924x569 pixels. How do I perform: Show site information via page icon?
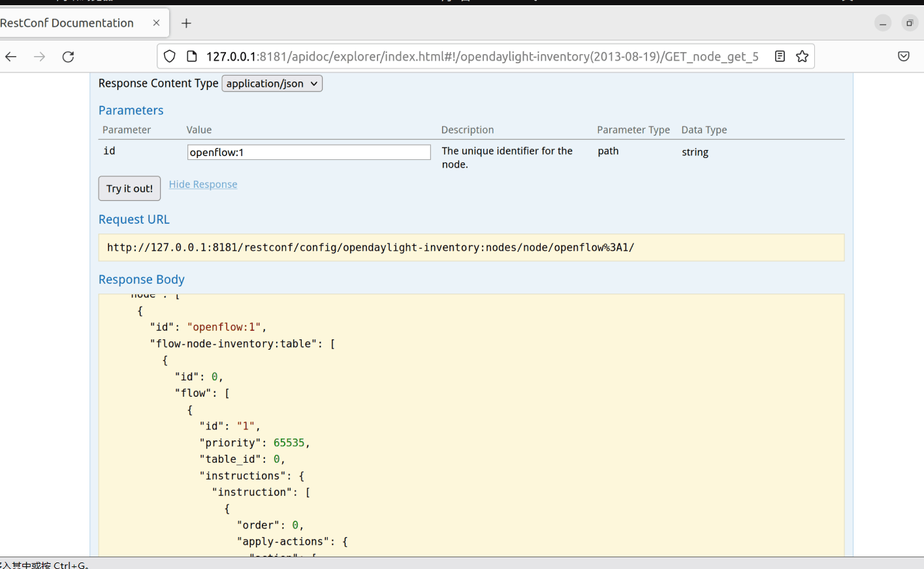point(191,57)
